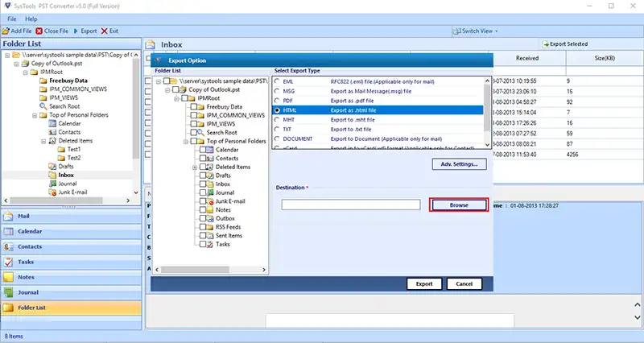Image resolution: width=644 pixels, height=343 pixels.
Task: Click the Switch View icon
Action: 456,31
